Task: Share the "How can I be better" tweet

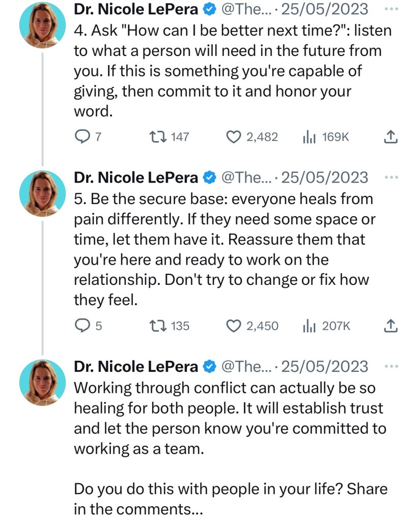Action: (x=389, y=137)
